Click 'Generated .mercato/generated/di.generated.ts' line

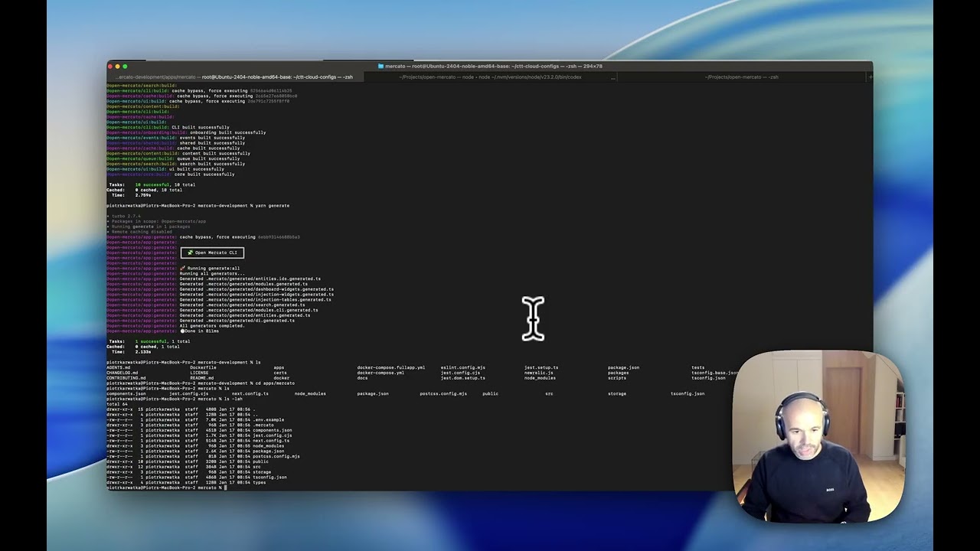pyautogui.click(x=237, y=320)
